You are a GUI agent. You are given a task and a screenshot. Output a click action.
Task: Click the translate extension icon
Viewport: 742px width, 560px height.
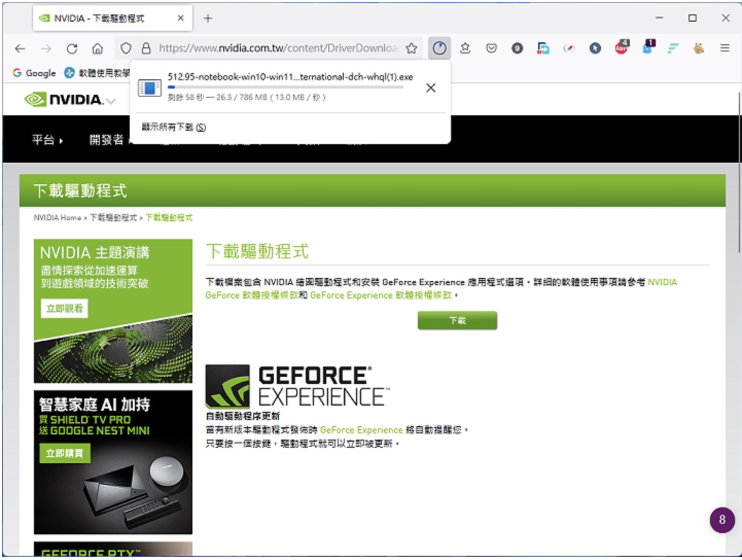point(543,48)
